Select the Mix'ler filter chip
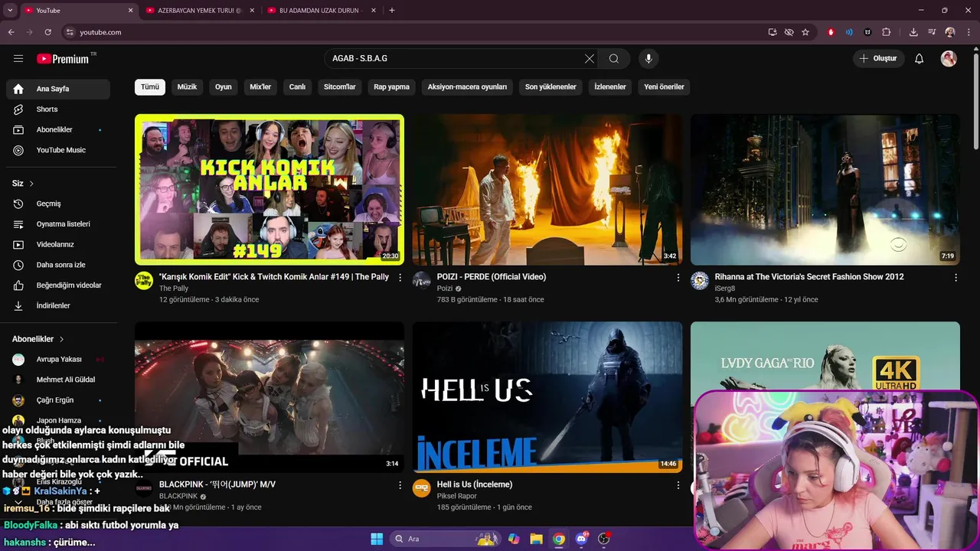Viewport: 980px width, 551px height. 260,86
